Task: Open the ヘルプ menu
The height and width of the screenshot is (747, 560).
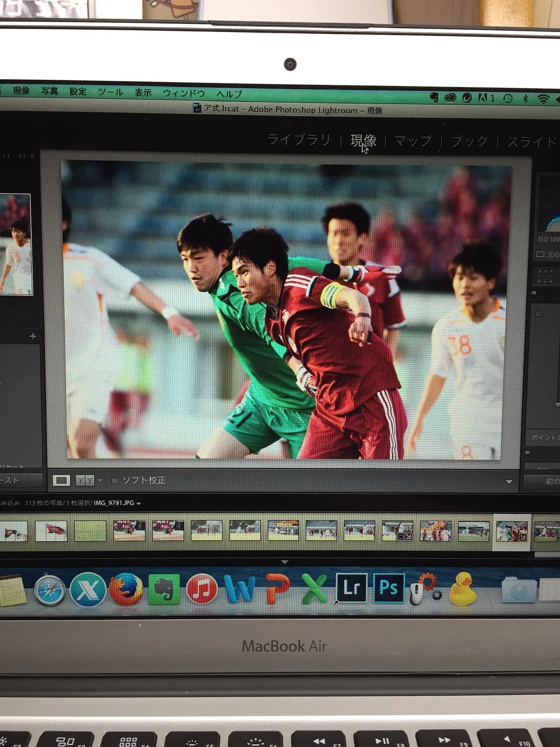Action: click(x=229, y=93)
